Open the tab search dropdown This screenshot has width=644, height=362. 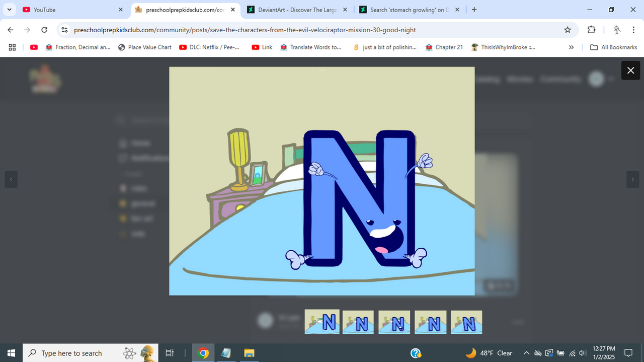(x=9, y=10)
